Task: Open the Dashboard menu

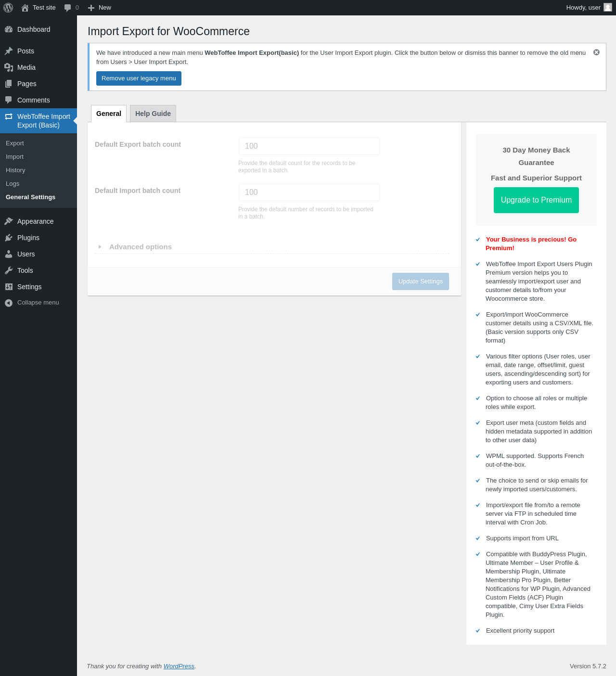Action: pos(34,29)
